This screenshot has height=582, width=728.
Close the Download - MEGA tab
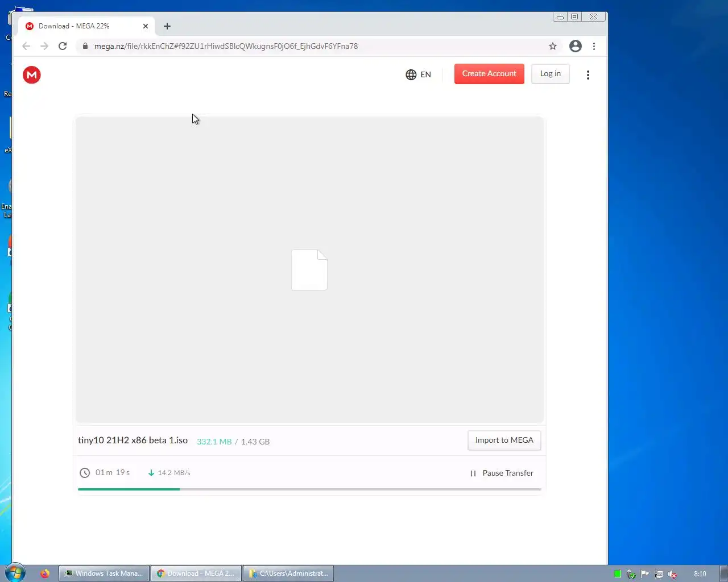point(146,26)
